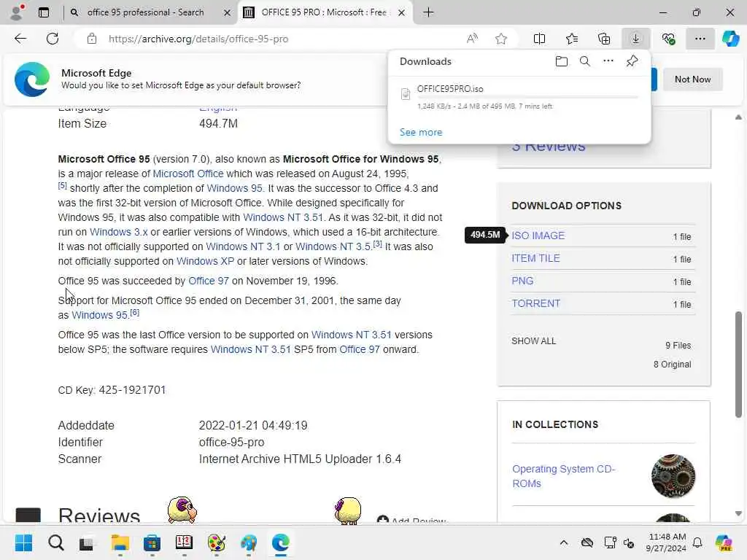Open the browser profile icon
Viewport: 747px width, 560px height.
18,12
